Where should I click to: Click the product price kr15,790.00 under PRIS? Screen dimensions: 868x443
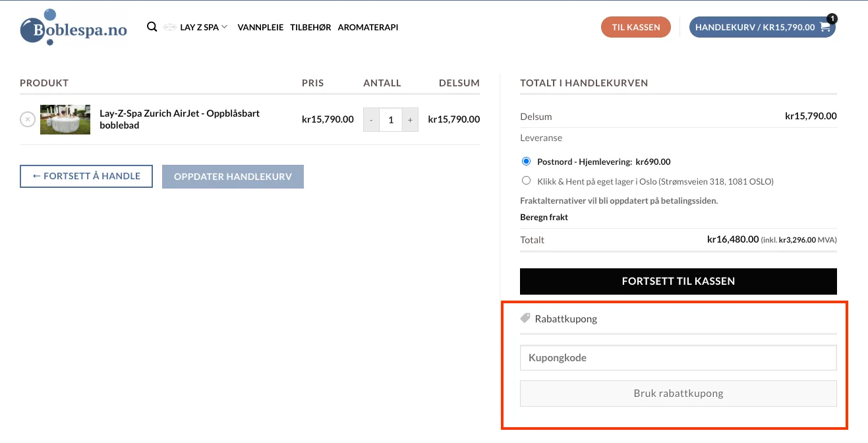pyautogui.click(x=328, y=119)
